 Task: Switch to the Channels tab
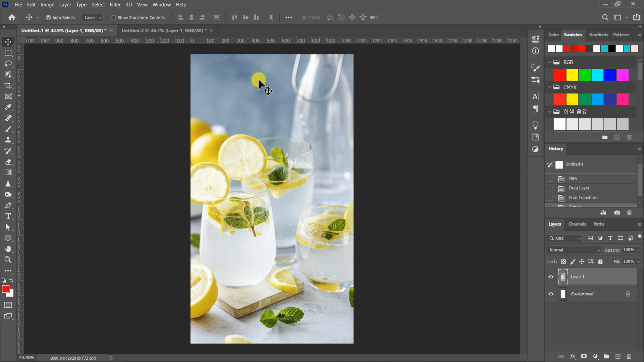pos(577,224)
